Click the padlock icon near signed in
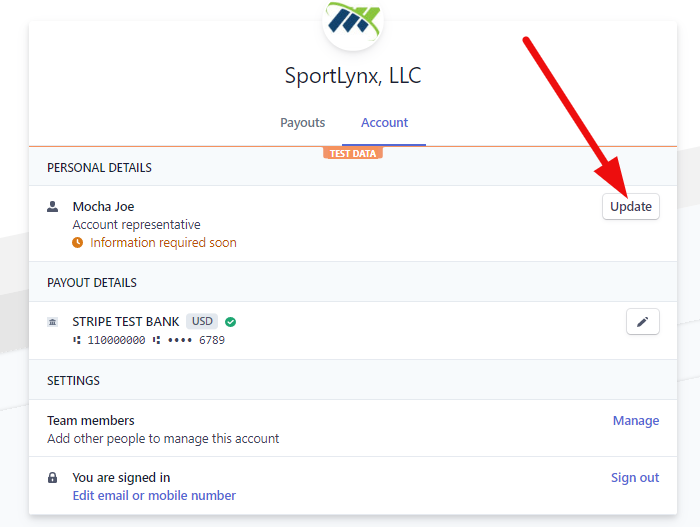The height and width of the screenshot is (527, 700). pos(53,477)
